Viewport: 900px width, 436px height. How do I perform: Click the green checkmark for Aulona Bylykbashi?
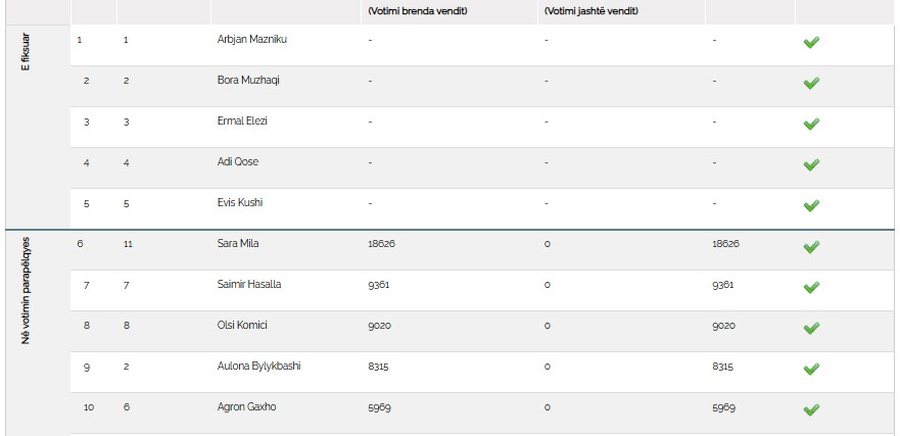coord(811,369)
